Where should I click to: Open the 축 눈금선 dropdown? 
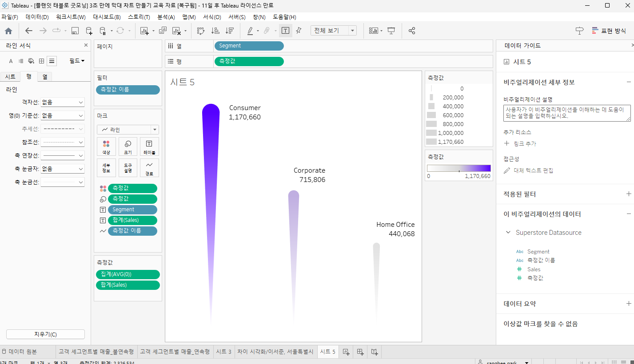pos(63,182)
